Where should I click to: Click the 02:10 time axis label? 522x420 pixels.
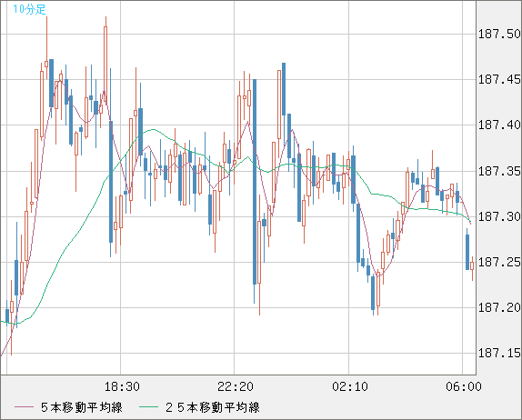coord(350,386)
